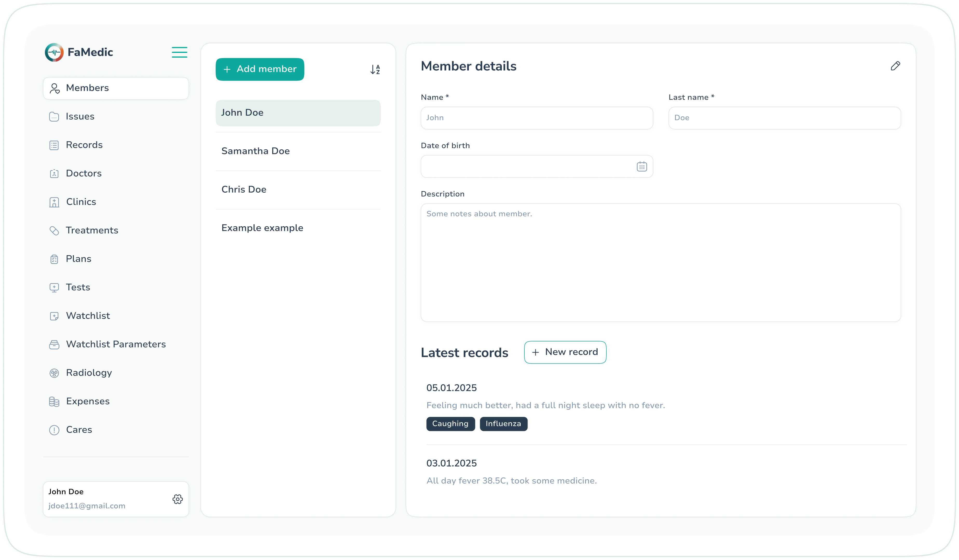The width and height of the screenshot is (959, 560).
Task: Click the Watchlist note icon
Action: (x=54, y=316)
